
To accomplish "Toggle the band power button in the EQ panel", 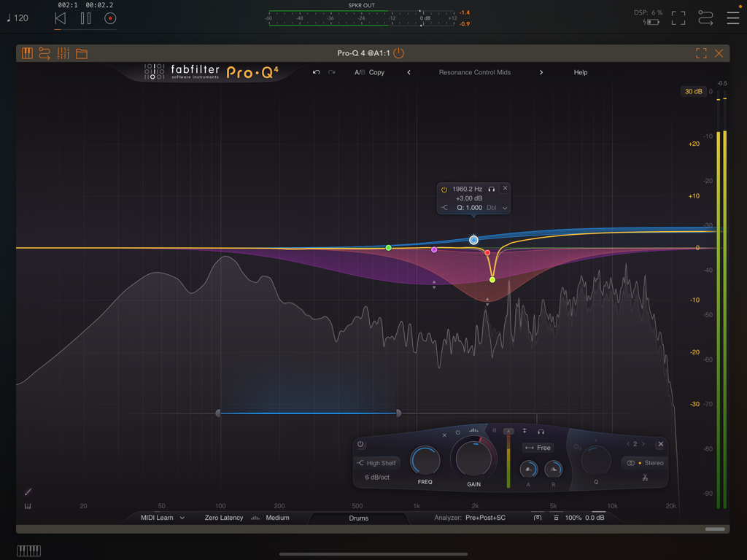I will [360, 445].
